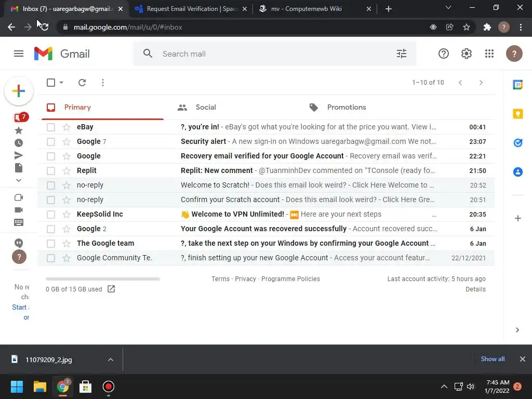Open The Google team email
Image resolution: width=532 pixels, height=399 pixels.
[266, 243]
